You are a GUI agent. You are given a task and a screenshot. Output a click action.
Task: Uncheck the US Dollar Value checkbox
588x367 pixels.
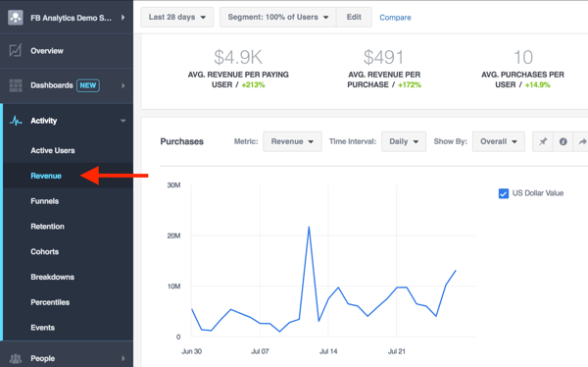coord(504,193)
